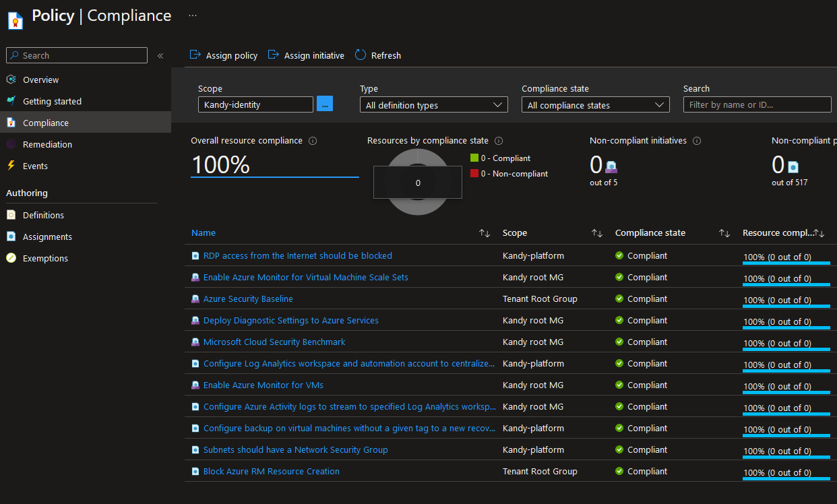Click info icon beside Resources by compliance state
Image resolution: width=837 pixels, height=504 pixels.
[499, 141]
